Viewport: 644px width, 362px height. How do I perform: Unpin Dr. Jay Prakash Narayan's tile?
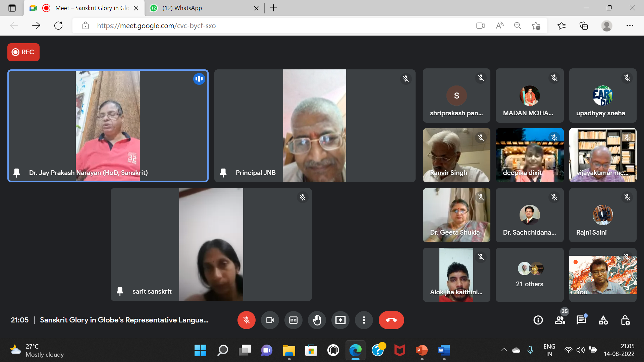coord(16,173)
